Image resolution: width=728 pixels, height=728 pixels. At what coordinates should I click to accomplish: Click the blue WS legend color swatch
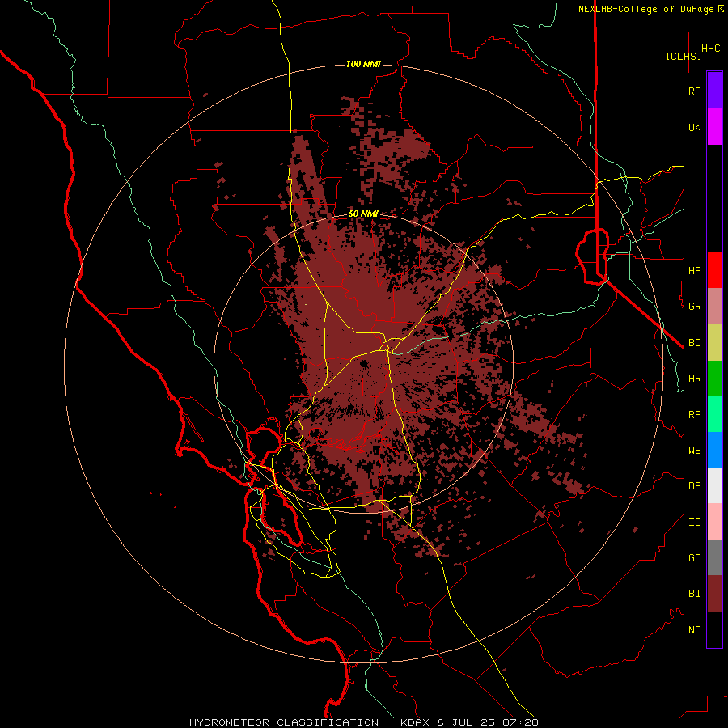714,450
